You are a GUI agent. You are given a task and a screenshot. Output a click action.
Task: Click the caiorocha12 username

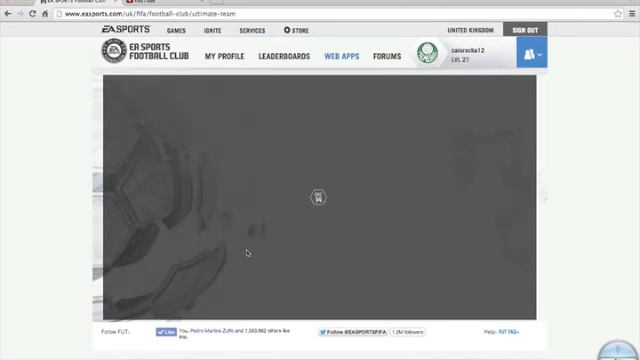(468, 51)
